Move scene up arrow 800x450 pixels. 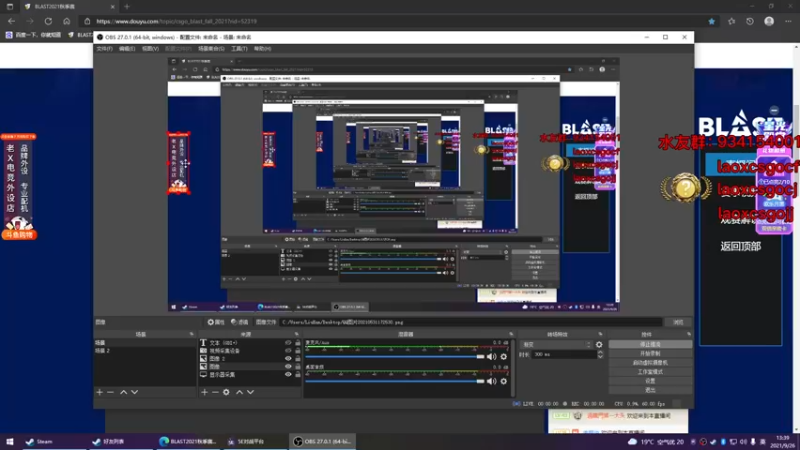123,392
